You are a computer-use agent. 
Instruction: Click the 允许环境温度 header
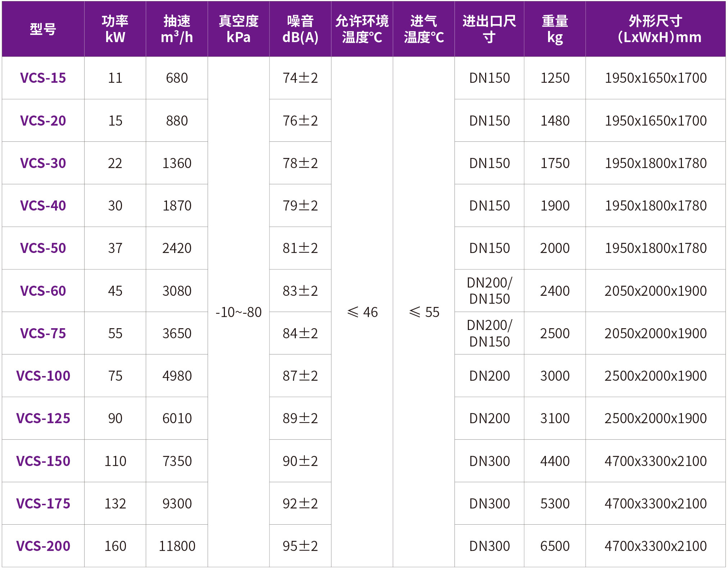click(x=362, y=29)
